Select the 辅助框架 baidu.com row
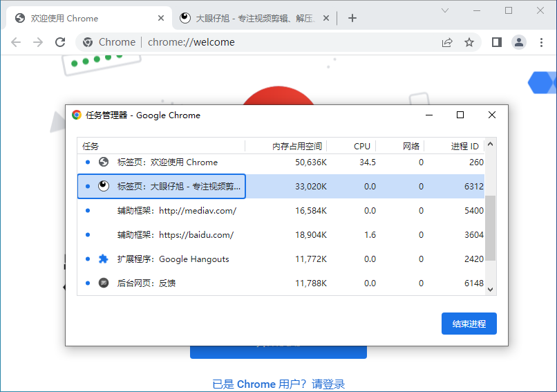Image resolution: width=557 pixels, height=392 pixels. point(281,235)
